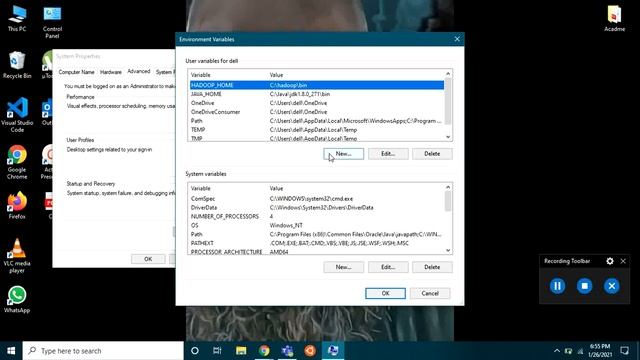Screen dimensions: 640x360
Task: Switch to Hardware tab in System Properties
Action: [111, 72]
